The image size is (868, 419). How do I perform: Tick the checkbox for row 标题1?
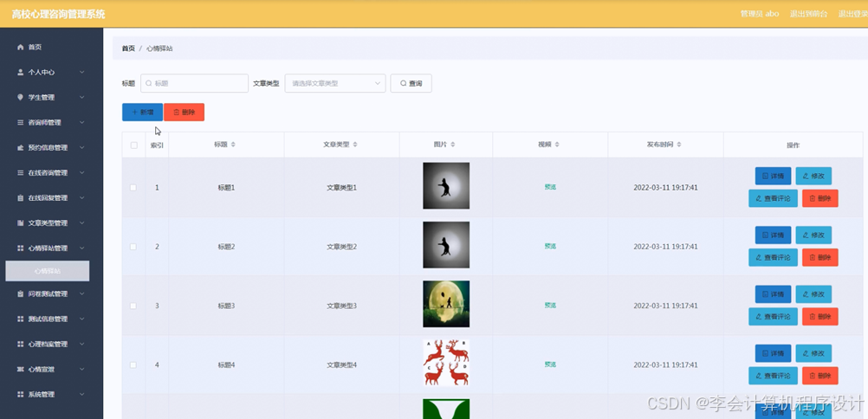click(x=133, y=188)
